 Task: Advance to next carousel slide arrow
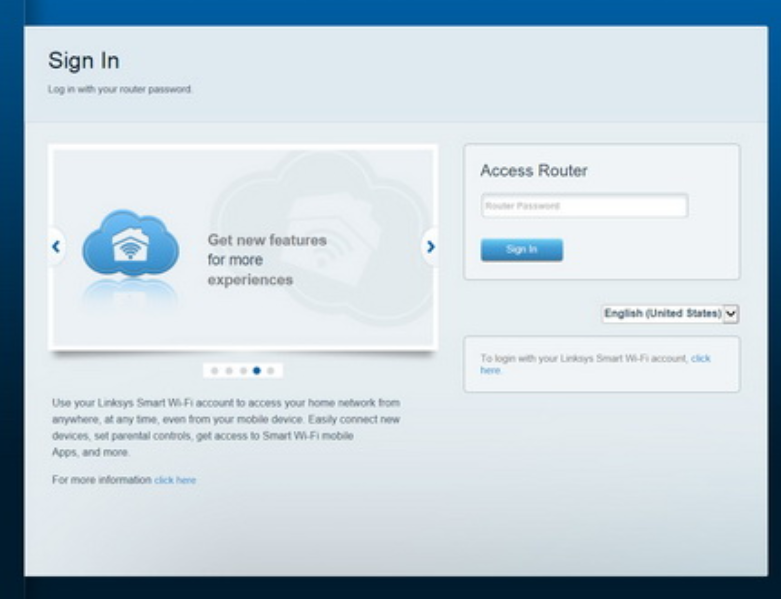430,246
